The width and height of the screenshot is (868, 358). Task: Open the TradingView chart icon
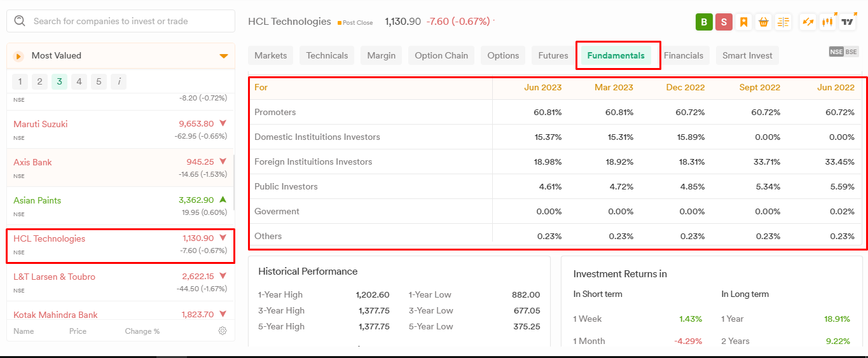[848, 22]
